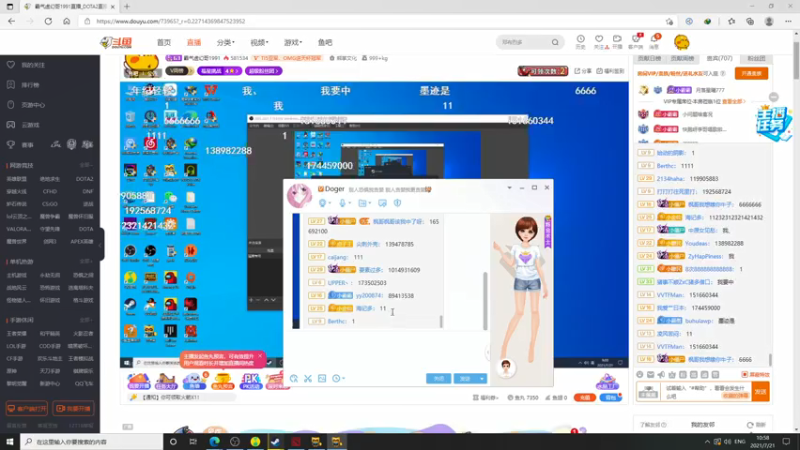Click the purple 超级粉丝团 badge
The height and width of the screenshot is (450, 800).
(263, 71)
